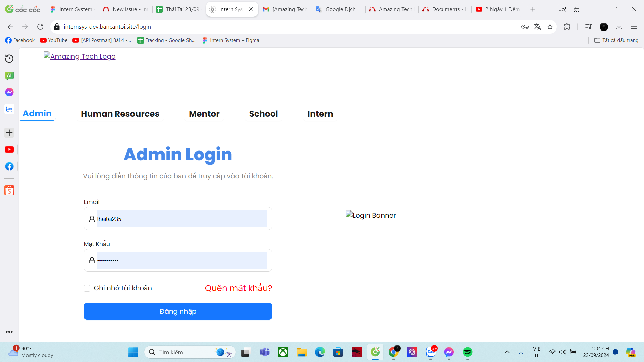The width and height of the screenshot is (644, 362).
Task: Click the Email input field
Action: (x=182, y=219)
